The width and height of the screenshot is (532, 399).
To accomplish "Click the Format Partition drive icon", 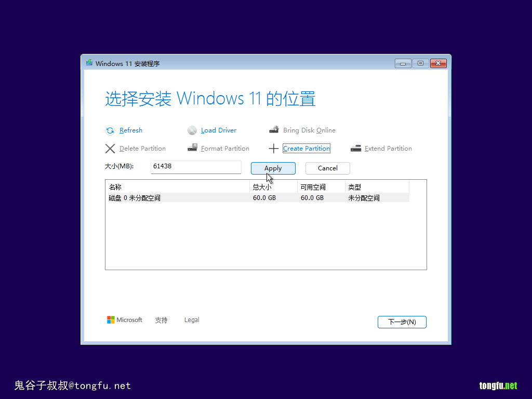I will point(192,148).
